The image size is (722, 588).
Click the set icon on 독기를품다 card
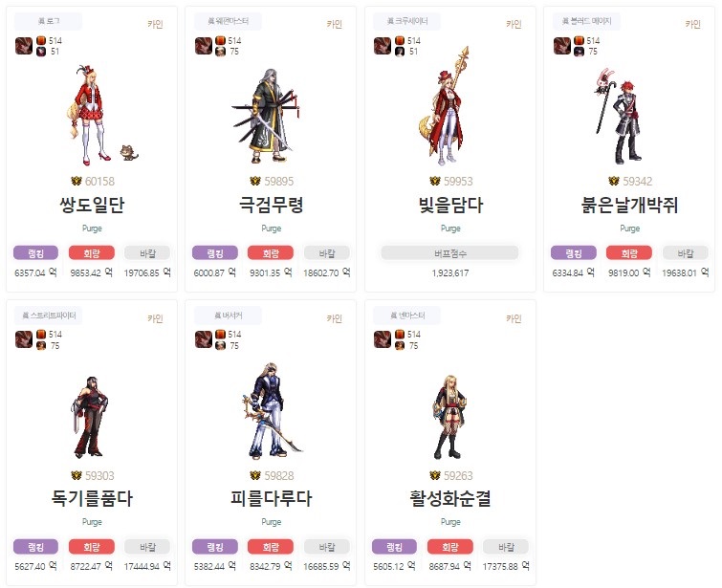24,339
